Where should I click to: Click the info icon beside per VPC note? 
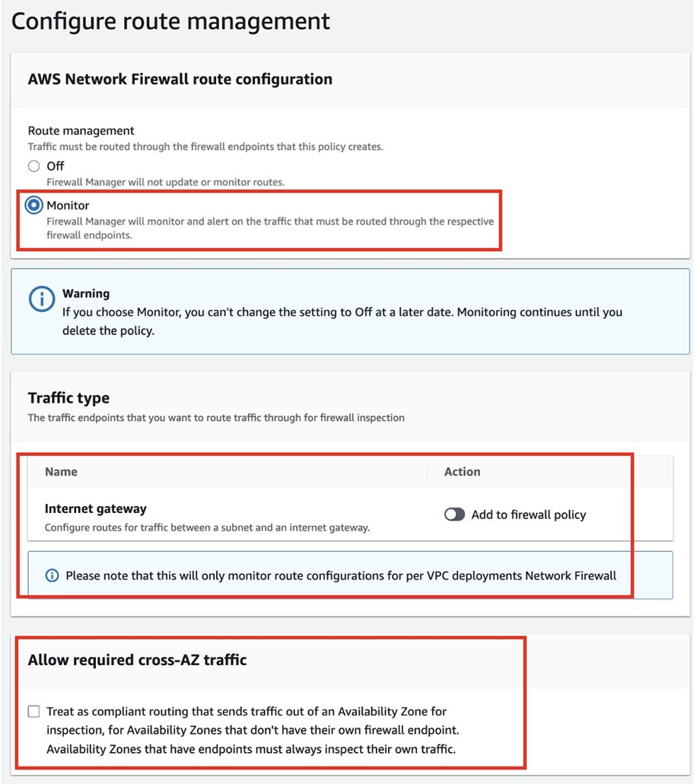click(52, 575)
